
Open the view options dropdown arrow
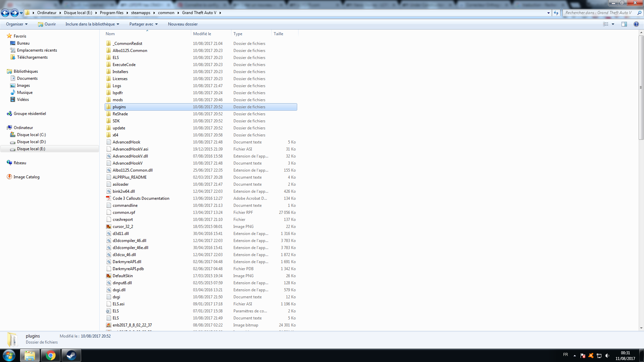coord(613,24)
